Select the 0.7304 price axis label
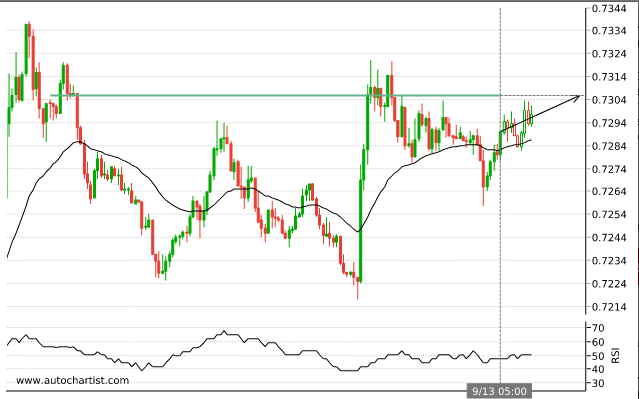This screenshot has height=399, width=639. 609,100
